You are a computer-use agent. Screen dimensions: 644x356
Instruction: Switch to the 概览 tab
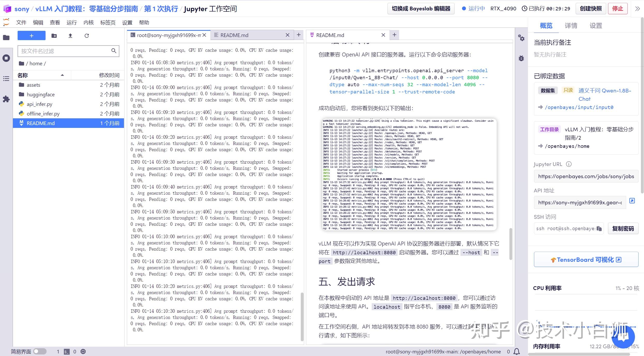[x=546, y=26]
